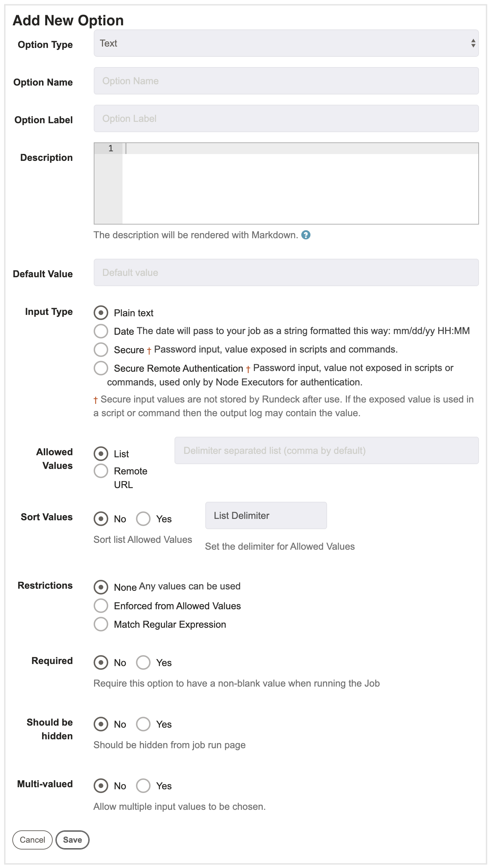This screenshot has width=492, height=868.
Task: Focus the Option Name text field
Action: pos(286,81)
